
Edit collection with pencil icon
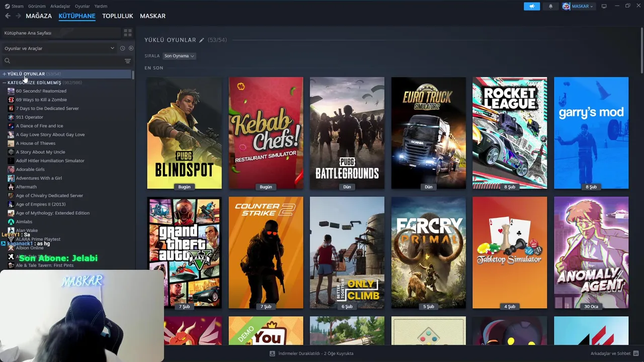202,40
